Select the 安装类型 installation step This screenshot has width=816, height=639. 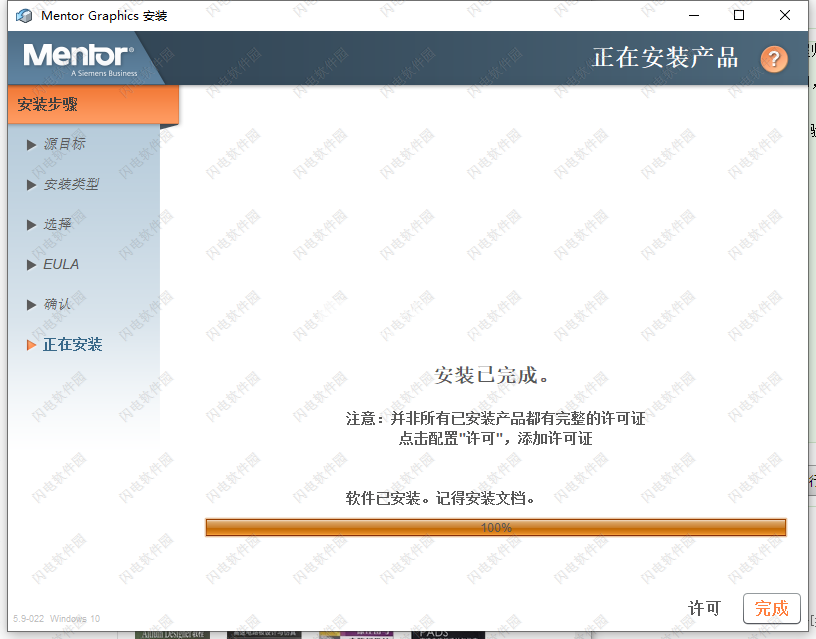point(71,184)
